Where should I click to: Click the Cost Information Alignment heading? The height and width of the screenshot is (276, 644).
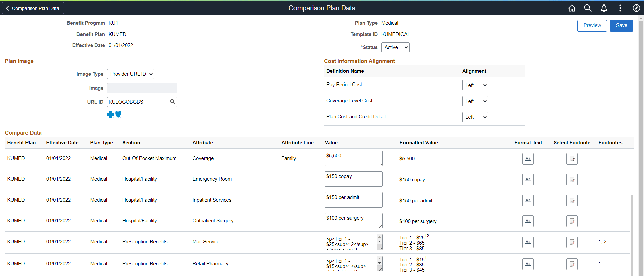(360, 61)
